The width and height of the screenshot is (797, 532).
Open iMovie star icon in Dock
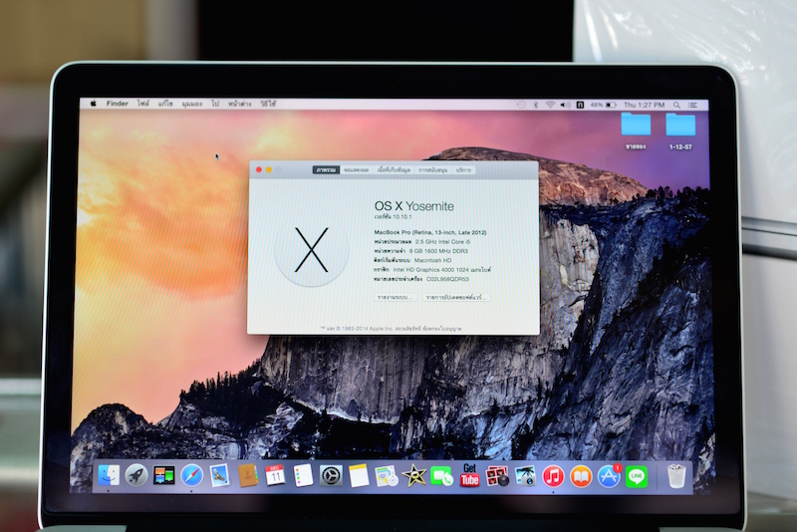click(x=414, y=476)
